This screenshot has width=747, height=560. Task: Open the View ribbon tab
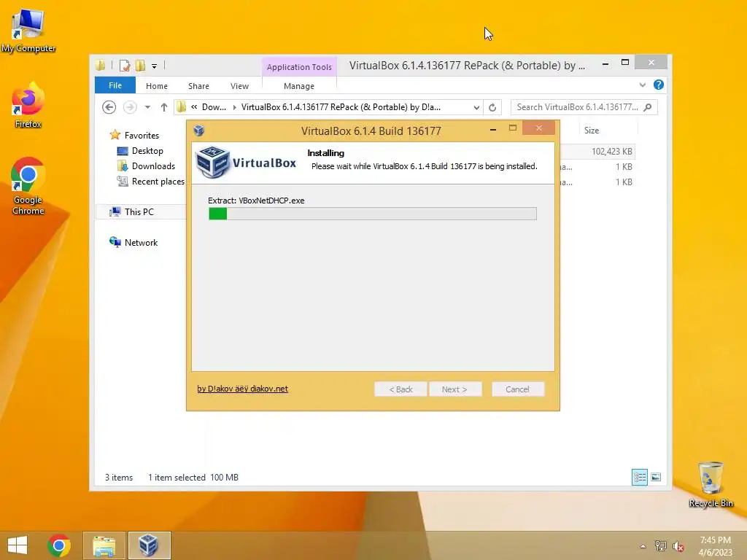pyautogui.click(x=239, y=86)
